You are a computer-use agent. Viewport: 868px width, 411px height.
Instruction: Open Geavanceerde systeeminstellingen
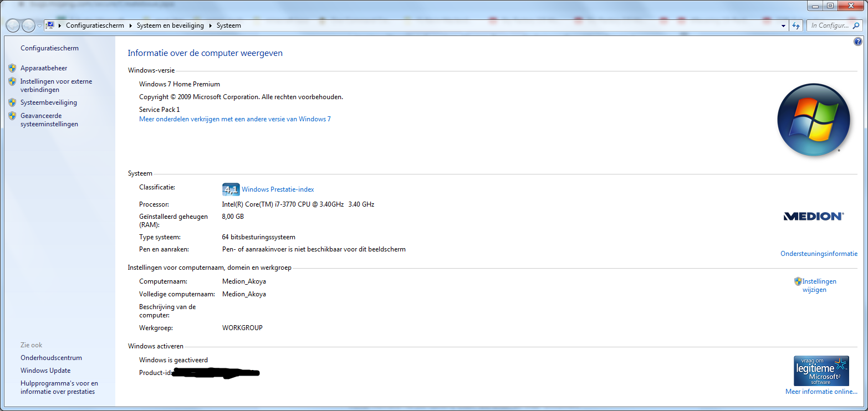click(49, 120)
